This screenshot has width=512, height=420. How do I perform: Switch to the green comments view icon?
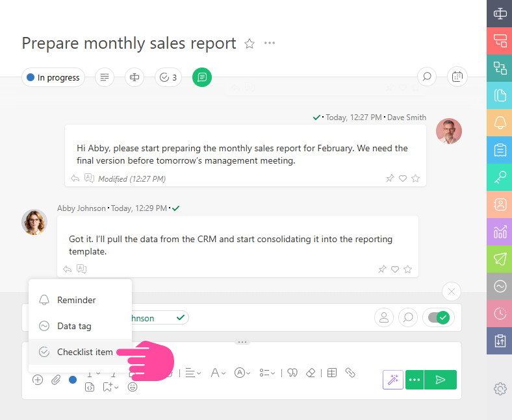click(x=202, y=77)
